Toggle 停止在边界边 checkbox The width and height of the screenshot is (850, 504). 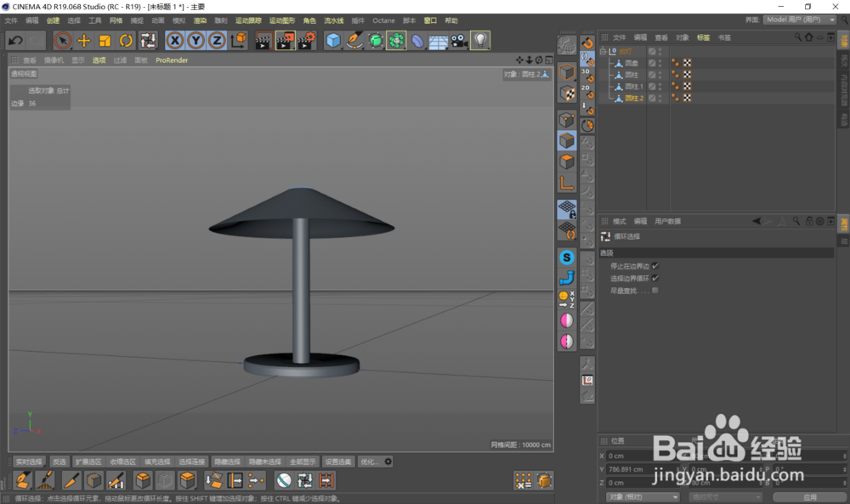coord(654,265)
